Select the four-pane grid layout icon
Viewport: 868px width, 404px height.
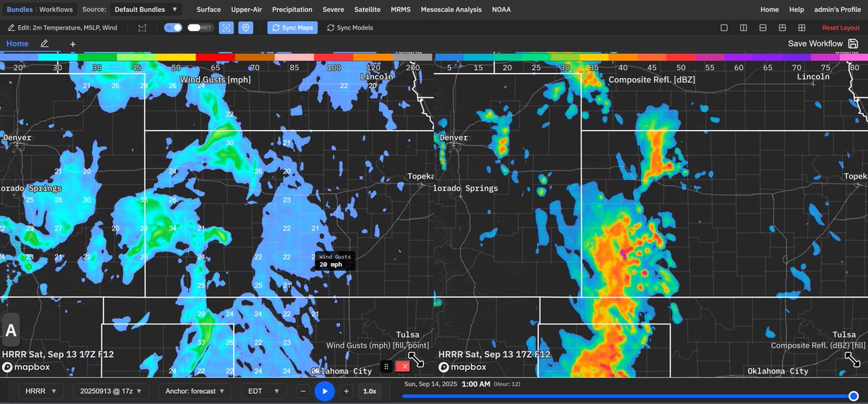tap(801, 27)
